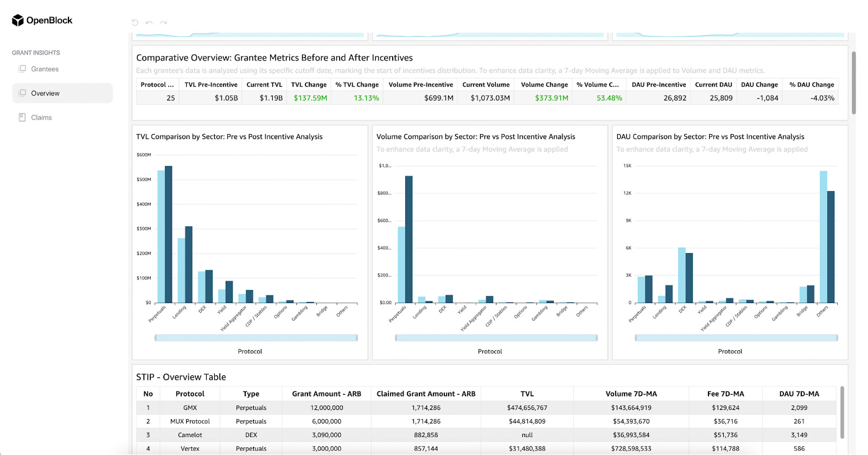Screen dimensions: 868x455
Task: Sort by Fee 7D-MA column header
Action: pyautogui.click(x=725, y=394)
